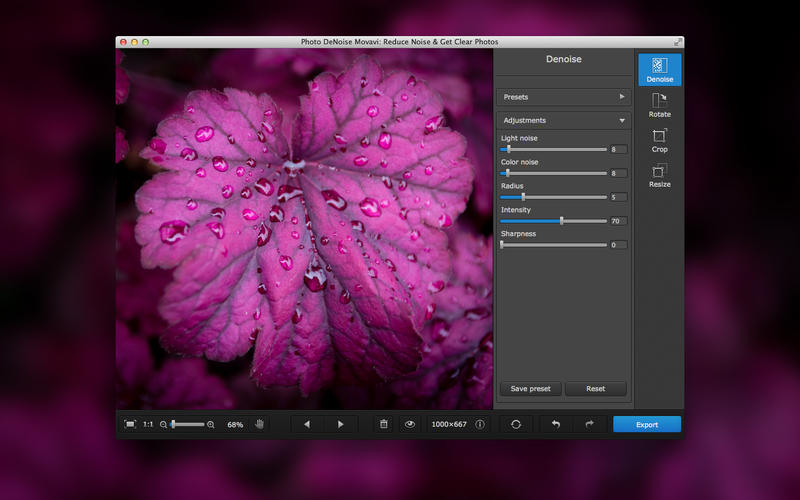Viewport: 800px width, 500px height.
Task: Edit the Light noise value field
Action: click(618, 149)
